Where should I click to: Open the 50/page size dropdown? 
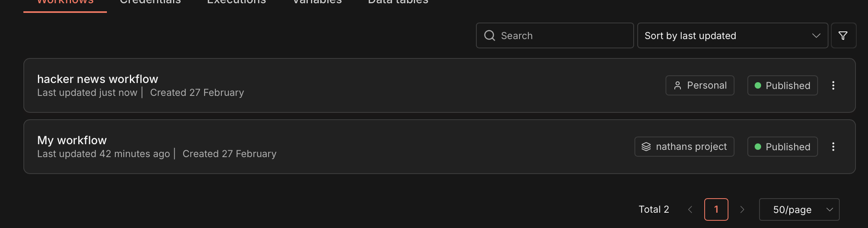coord(799,209)
